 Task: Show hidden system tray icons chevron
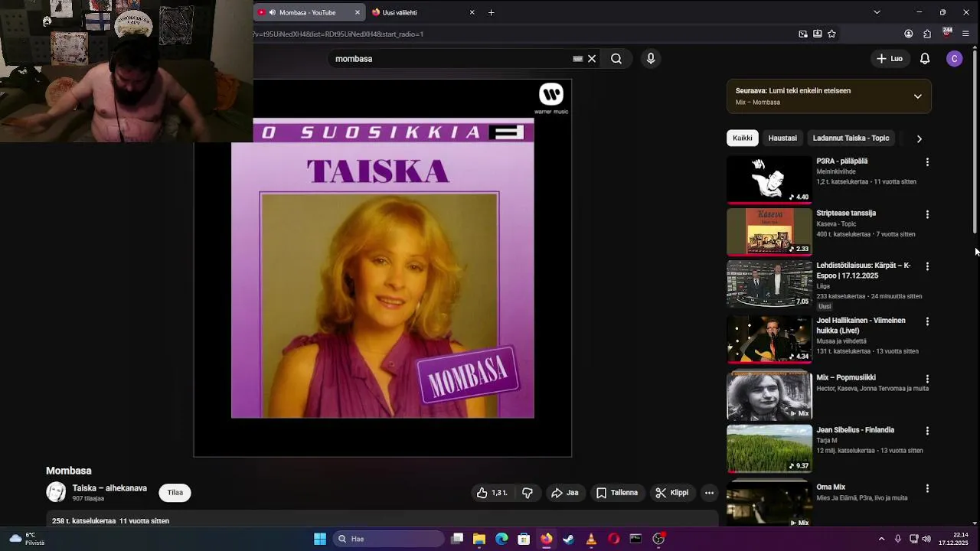point(881,539)
